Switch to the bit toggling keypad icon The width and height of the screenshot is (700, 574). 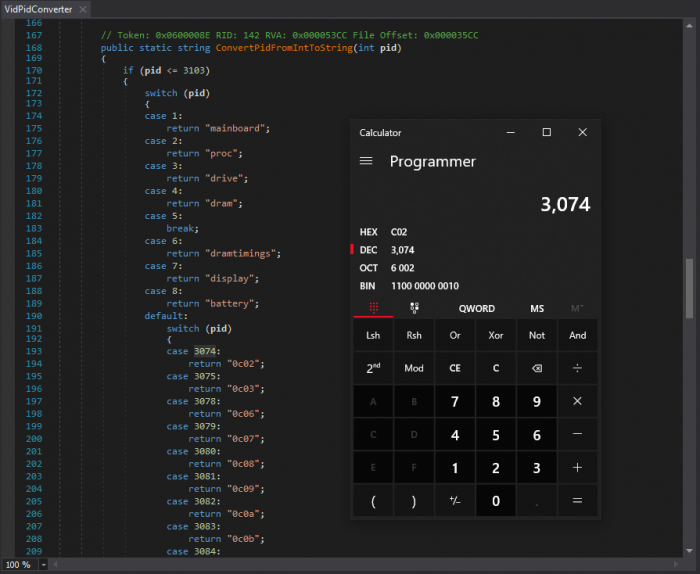pyautogui.click(x=414, y=308)
